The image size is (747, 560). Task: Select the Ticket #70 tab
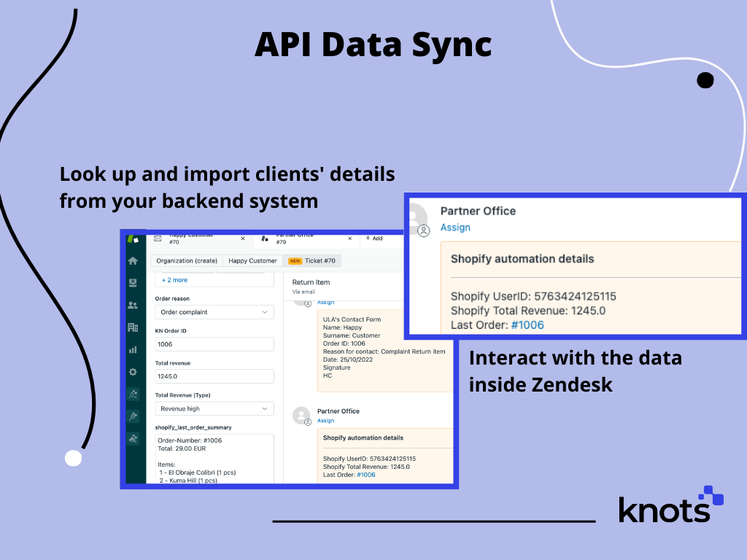point(322,260)
